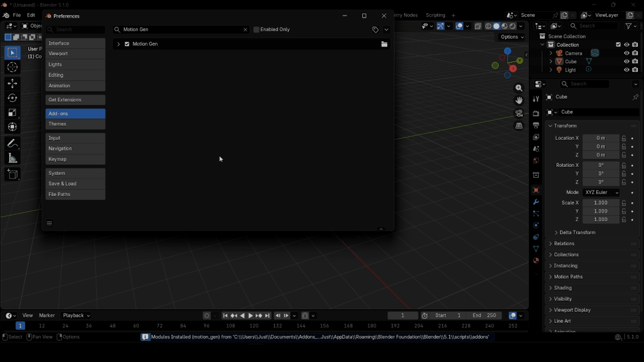This screenshot has width=644, height=362.
Task: Disable Cube in renders
Action: click(x=635, y=62)
